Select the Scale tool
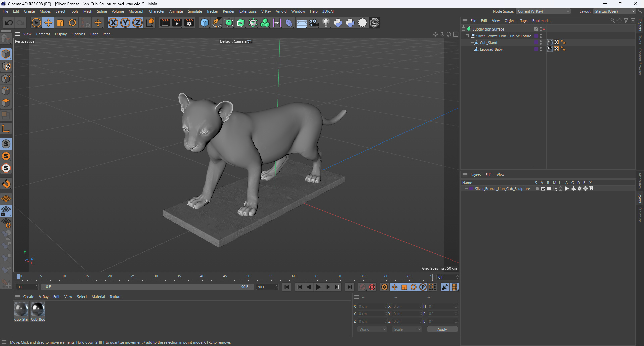Viewport: 644px width, 346px height. coord(60,23)
